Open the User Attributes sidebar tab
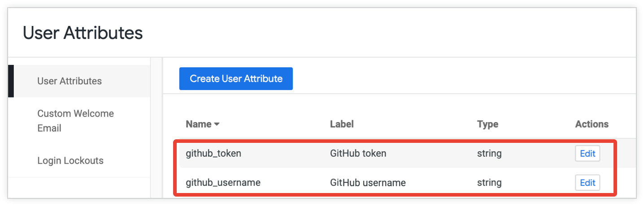Screen dimensions: 644x206 point(70,81)
